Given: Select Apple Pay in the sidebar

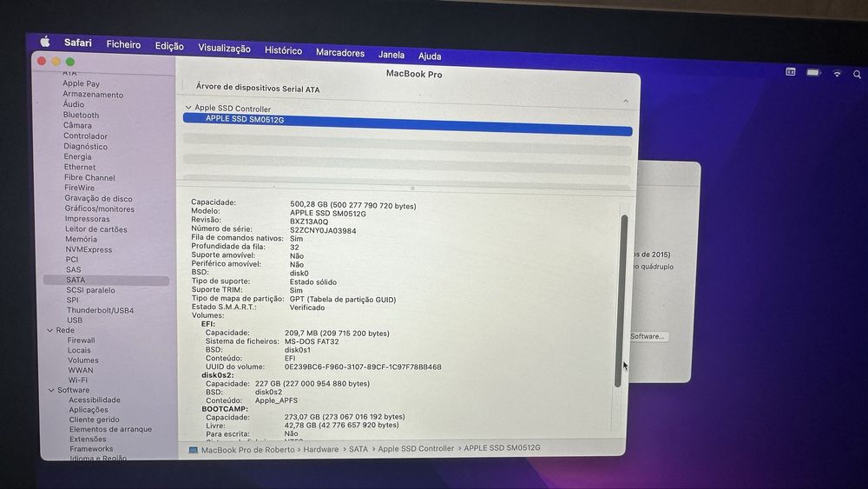Looking at the screenshot, I should click(81, 83).
